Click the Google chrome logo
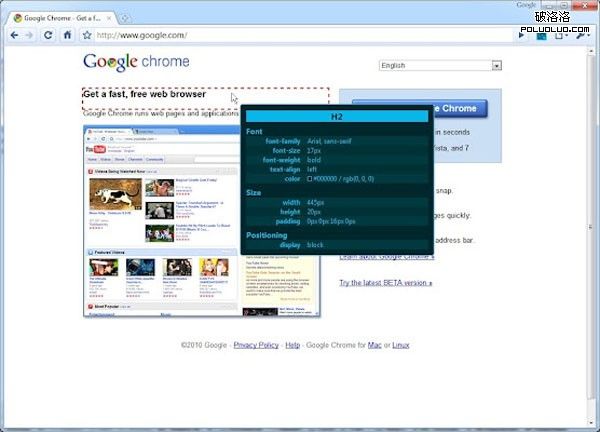Viewport: 600px width, 432px height. [x=136, y=62]
